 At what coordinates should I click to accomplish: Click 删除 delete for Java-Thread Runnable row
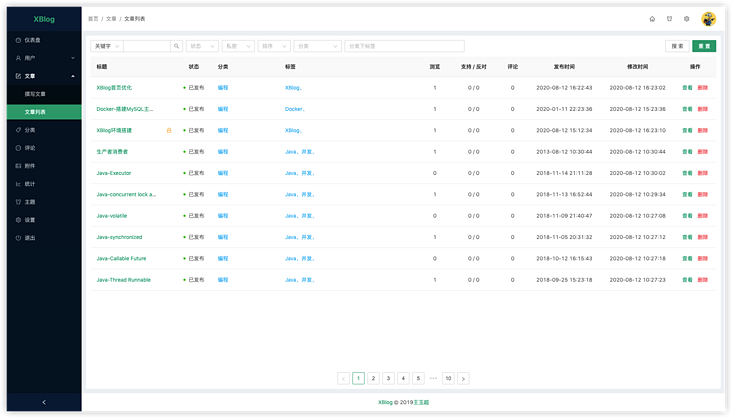click(x=703, y=280)
